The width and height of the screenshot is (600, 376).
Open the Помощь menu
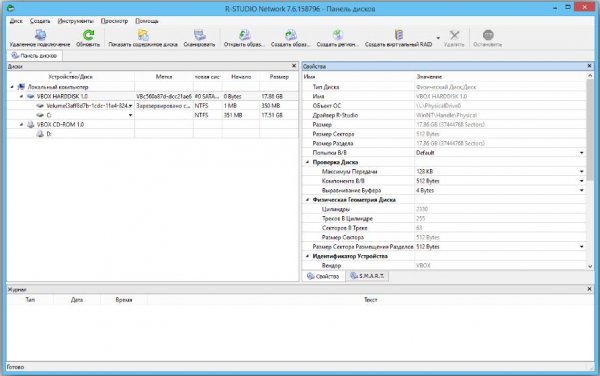coord(147,21)
